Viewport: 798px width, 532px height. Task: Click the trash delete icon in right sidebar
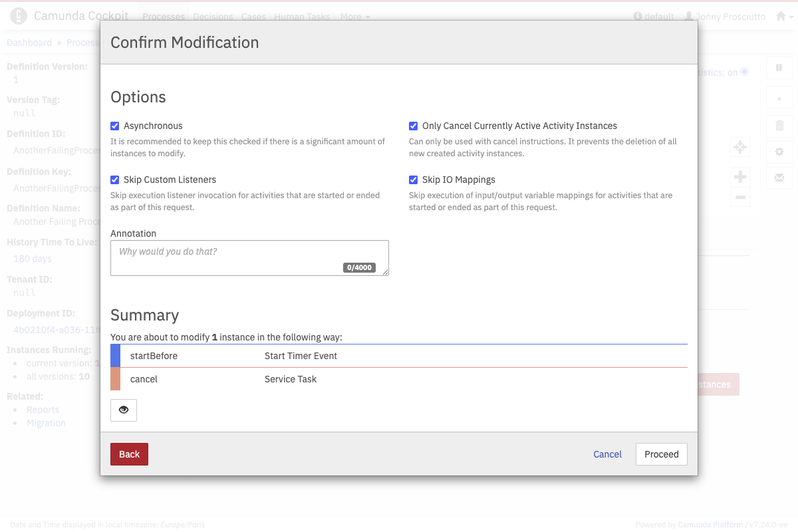[x=779, y=125]
